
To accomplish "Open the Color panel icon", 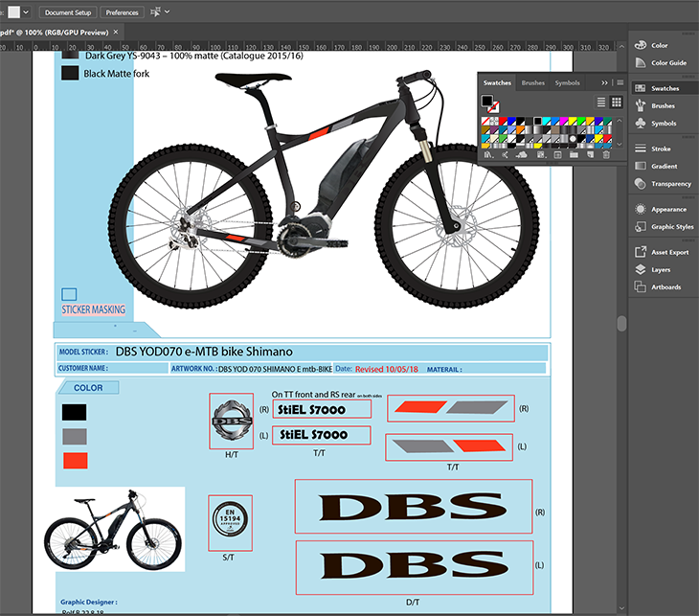I will (x=641, y=45).
